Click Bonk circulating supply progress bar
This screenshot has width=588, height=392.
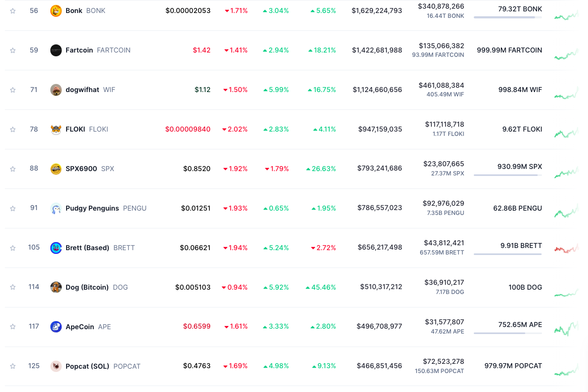click(507, 17)
